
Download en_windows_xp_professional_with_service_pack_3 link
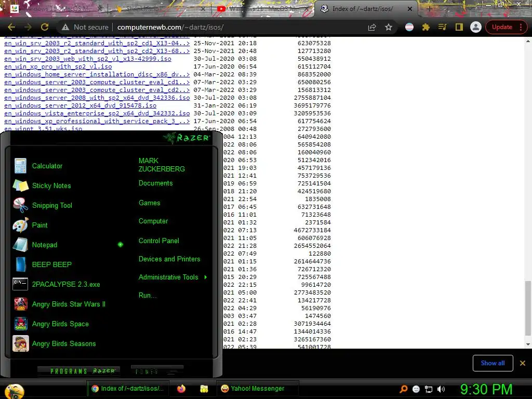coord(97,121)
